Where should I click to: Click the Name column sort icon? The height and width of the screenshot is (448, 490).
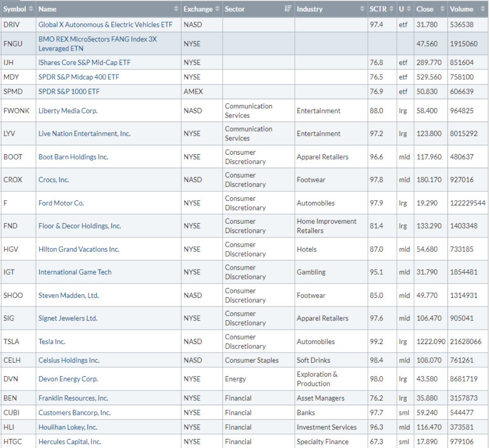tap(176, 9)
